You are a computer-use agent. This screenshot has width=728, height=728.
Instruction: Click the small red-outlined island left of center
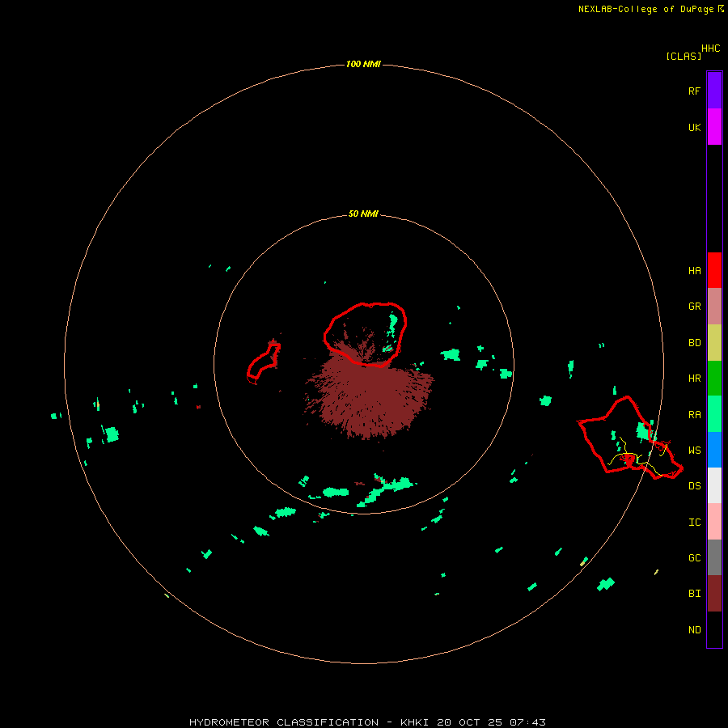[263, 363]
